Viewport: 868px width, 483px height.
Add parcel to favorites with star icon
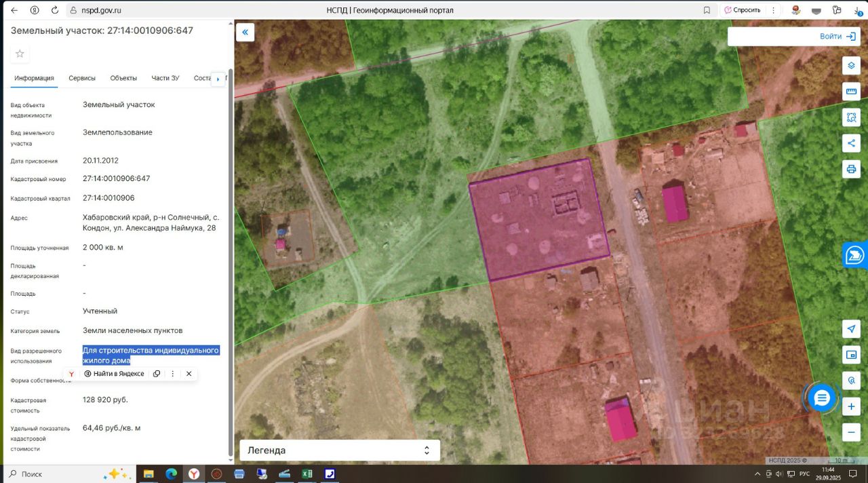point(20,54)
